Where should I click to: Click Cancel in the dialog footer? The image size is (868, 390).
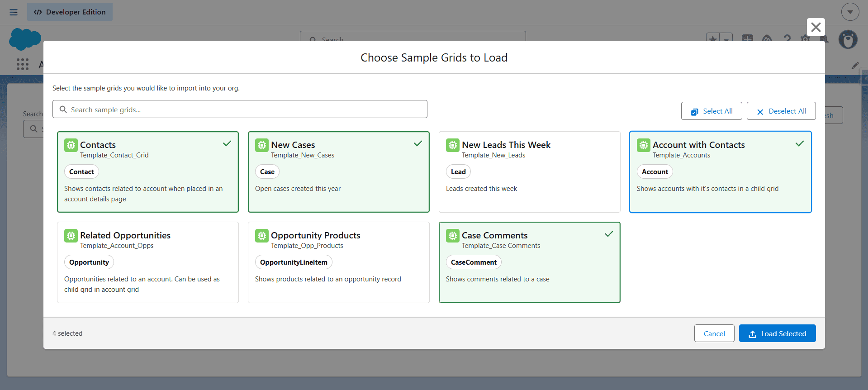[x=714, y=333]
